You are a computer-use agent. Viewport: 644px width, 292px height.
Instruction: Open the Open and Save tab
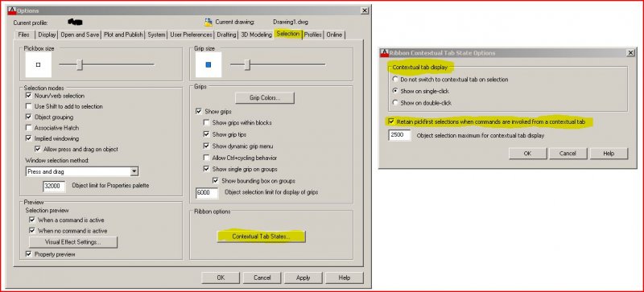click(x=80, y=35)
